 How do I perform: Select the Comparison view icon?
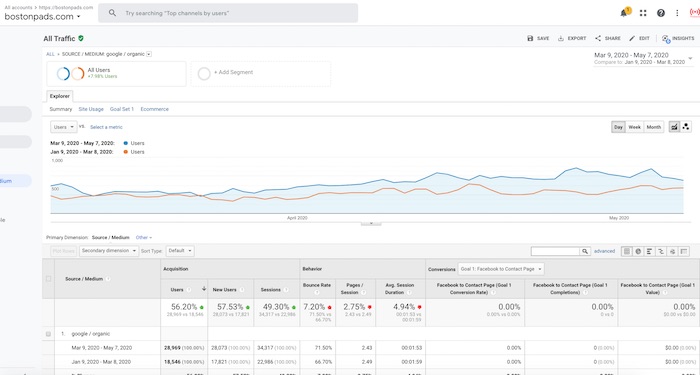661,251
